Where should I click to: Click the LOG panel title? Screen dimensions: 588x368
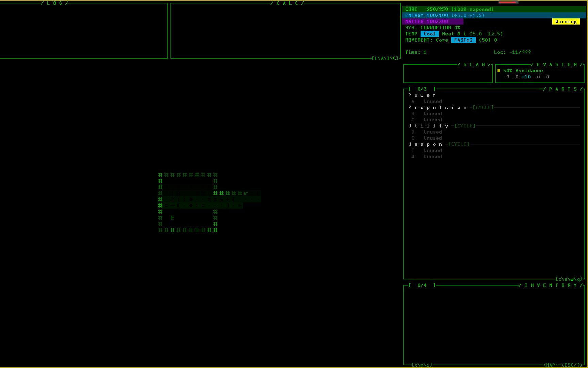(54, 3)
